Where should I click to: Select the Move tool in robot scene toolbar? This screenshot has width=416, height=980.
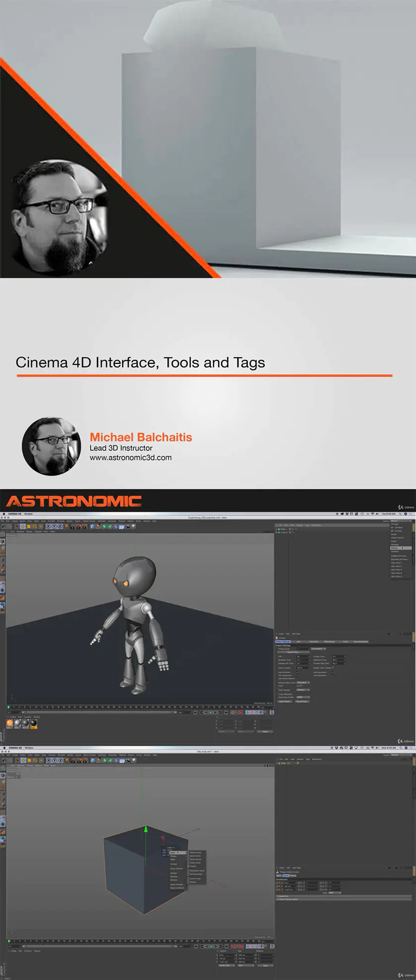[23, 526]
